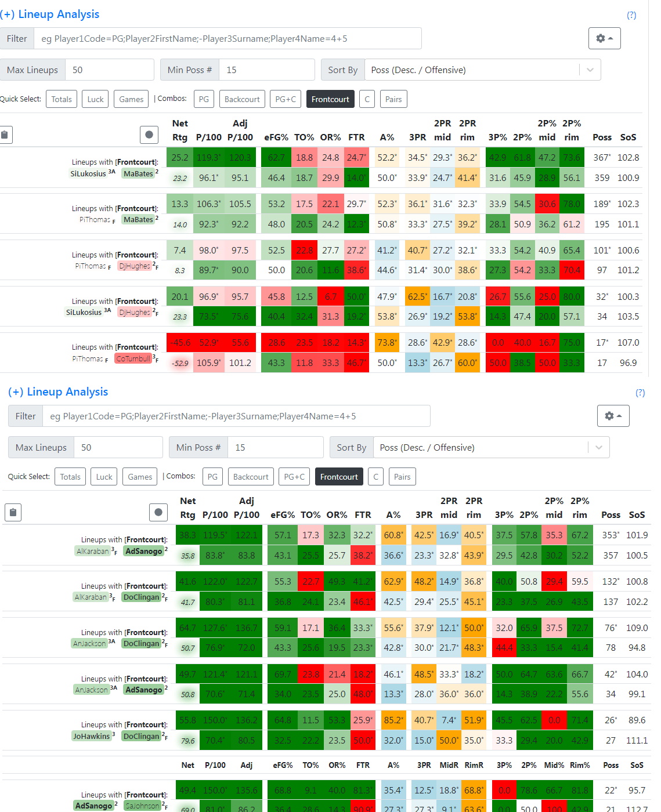Click the circle icon button above the AlKaraban AdSanogo row

pyautogui.click(x=158, y=512)
